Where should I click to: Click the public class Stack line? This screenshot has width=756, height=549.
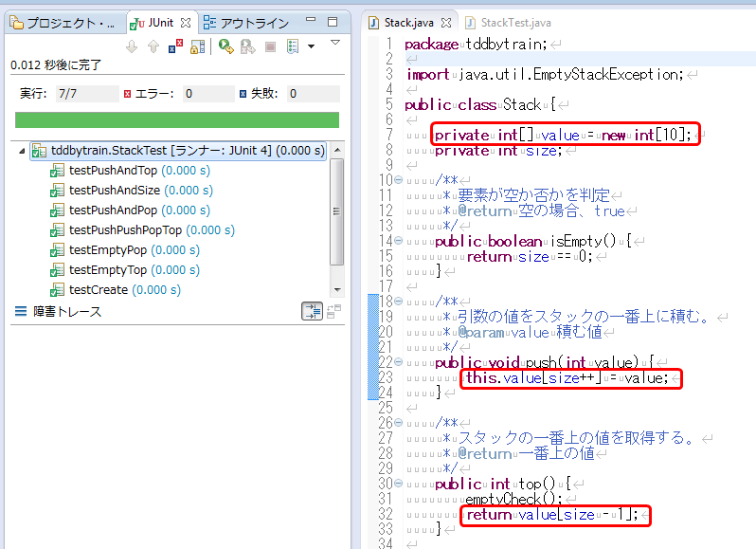(480, 104)
